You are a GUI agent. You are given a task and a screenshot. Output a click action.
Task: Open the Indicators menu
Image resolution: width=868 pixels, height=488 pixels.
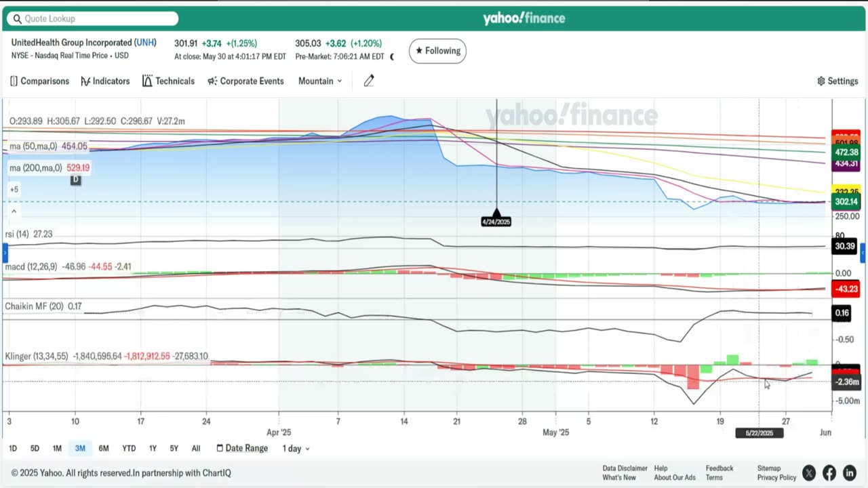[105, 81]
